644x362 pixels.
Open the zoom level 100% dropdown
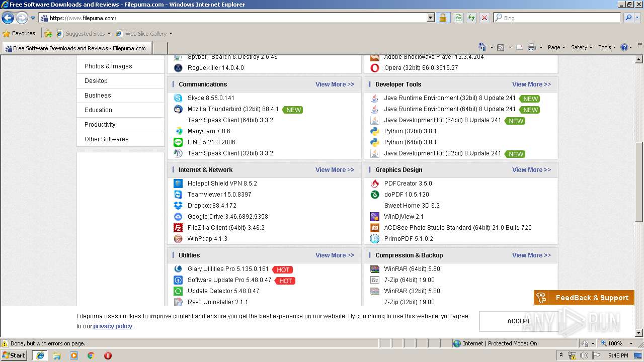631,343
